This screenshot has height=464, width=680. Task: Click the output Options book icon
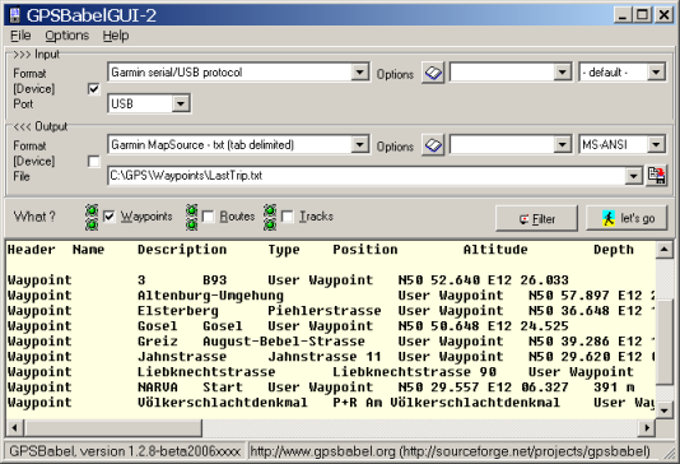point(433,145)
